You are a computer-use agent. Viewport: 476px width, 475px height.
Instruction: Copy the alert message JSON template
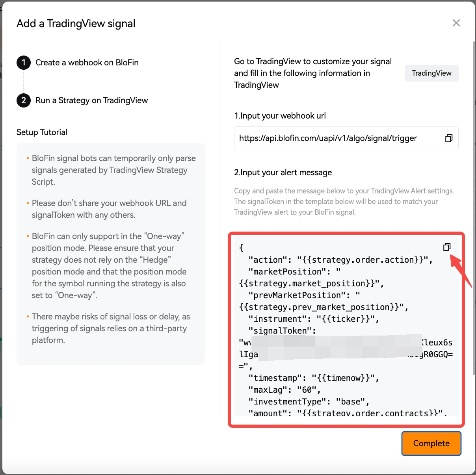click(x=447, y=247)
